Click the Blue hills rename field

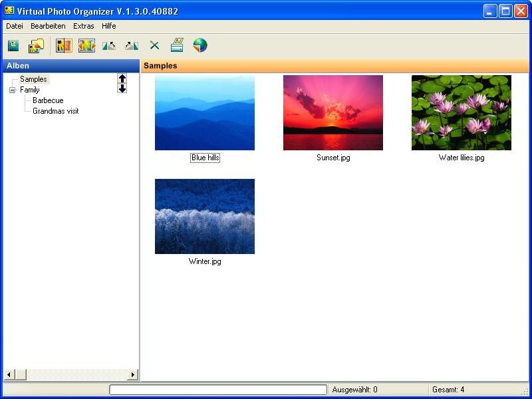(204, 158)
